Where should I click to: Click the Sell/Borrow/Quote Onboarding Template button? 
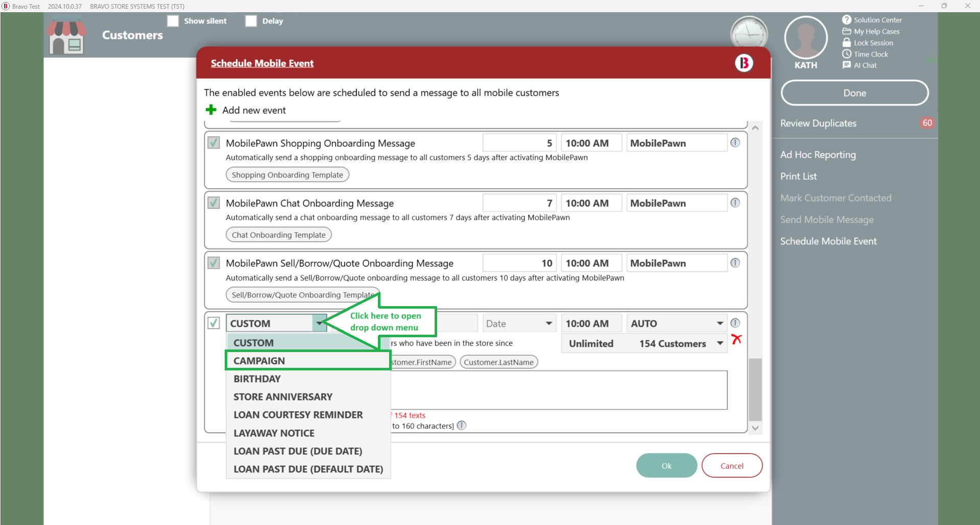click(x=302, y=295)
